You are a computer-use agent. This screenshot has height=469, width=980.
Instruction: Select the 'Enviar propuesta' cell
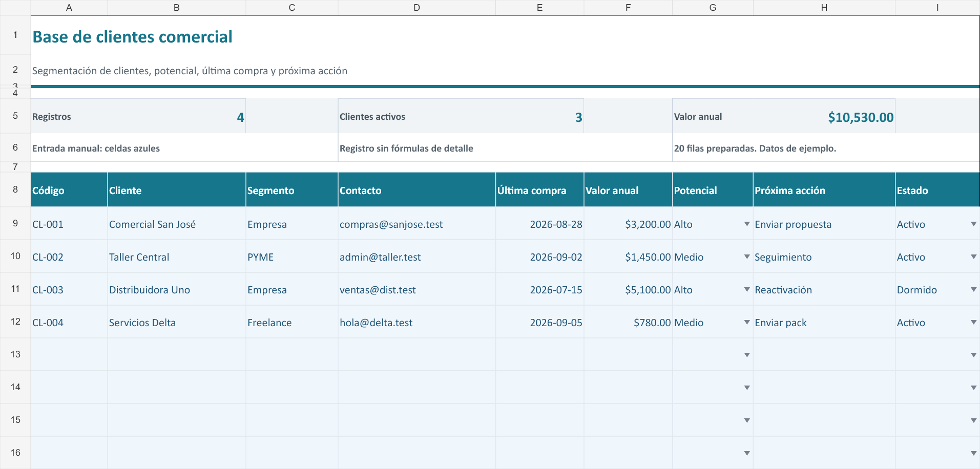[824, 224]
